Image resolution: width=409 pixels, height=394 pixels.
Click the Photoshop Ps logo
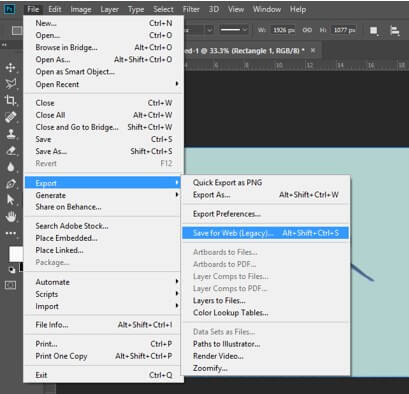tap(10, 9)
